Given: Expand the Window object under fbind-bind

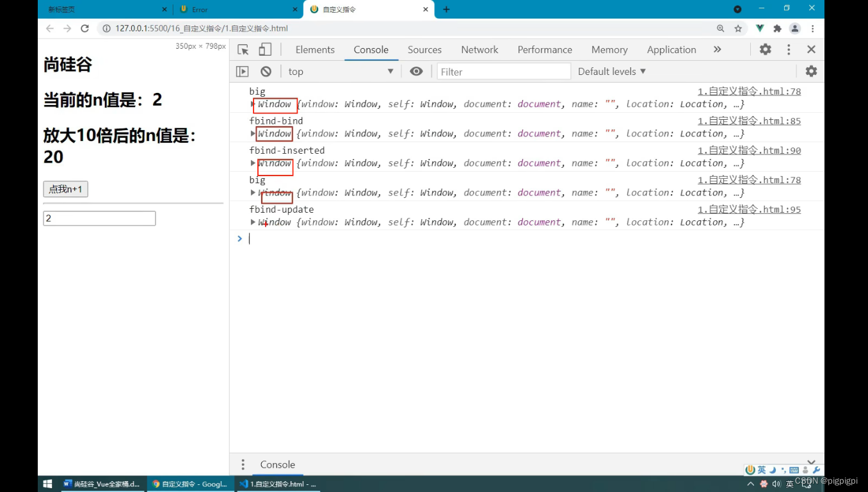Looking at the screenshot, I should (253, 133).
